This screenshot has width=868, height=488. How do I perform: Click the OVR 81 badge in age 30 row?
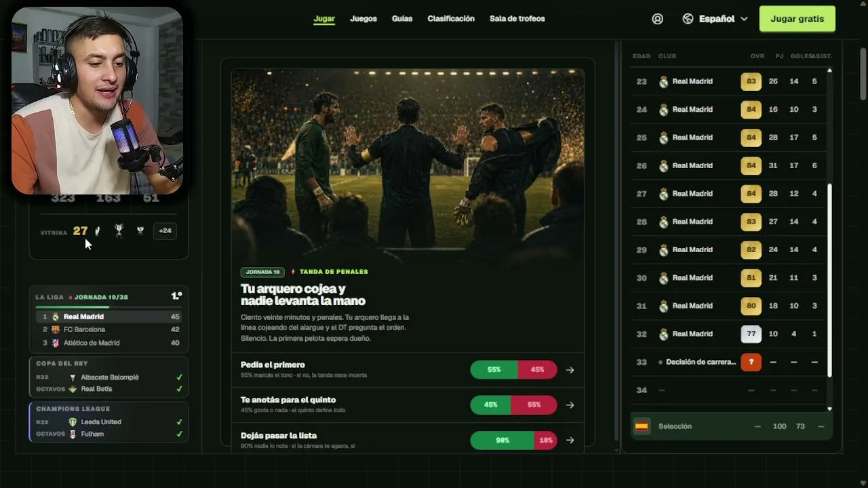tap(751, 278)
